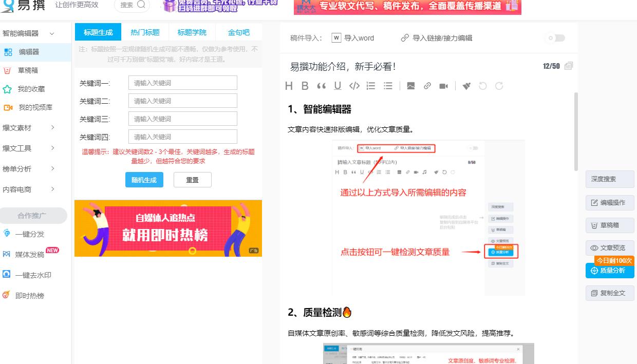Image resolution: width=637 pixels, height=364 pixels.
Task: Insert a code block
Action: click(353, 86)
